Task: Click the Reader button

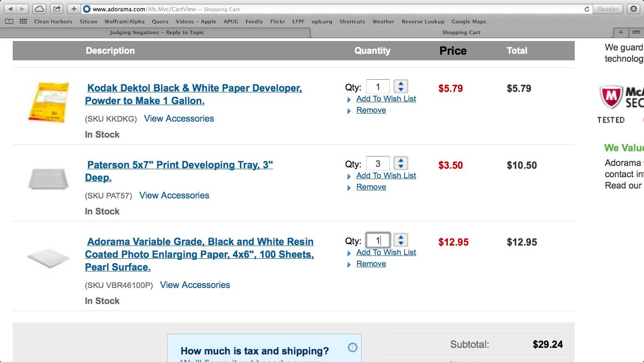Action: pos(608,9)
